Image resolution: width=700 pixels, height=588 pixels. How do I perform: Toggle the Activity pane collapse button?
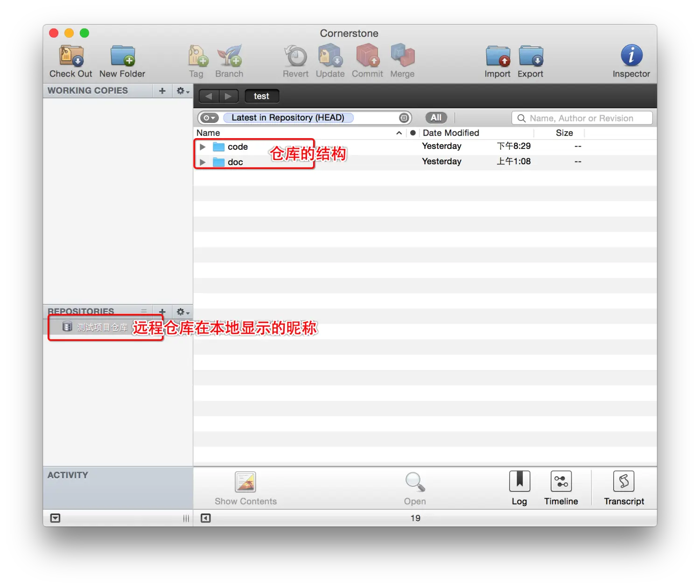55,518
